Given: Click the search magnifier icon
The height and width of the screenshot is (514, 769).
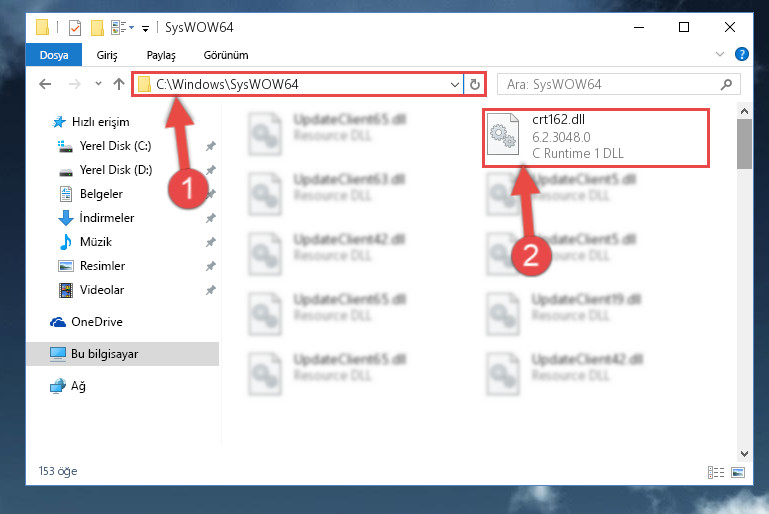Looking at the screenshot, I should pos(726,85).
